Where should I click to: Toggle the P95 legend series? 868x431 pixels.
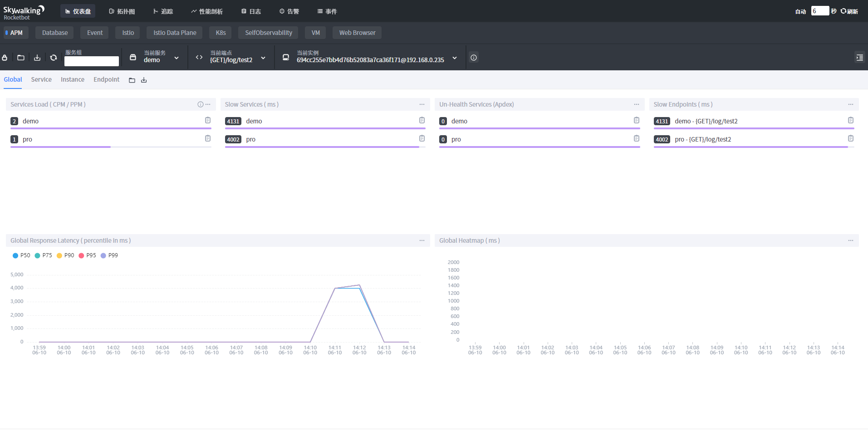(x=88, y=255)
